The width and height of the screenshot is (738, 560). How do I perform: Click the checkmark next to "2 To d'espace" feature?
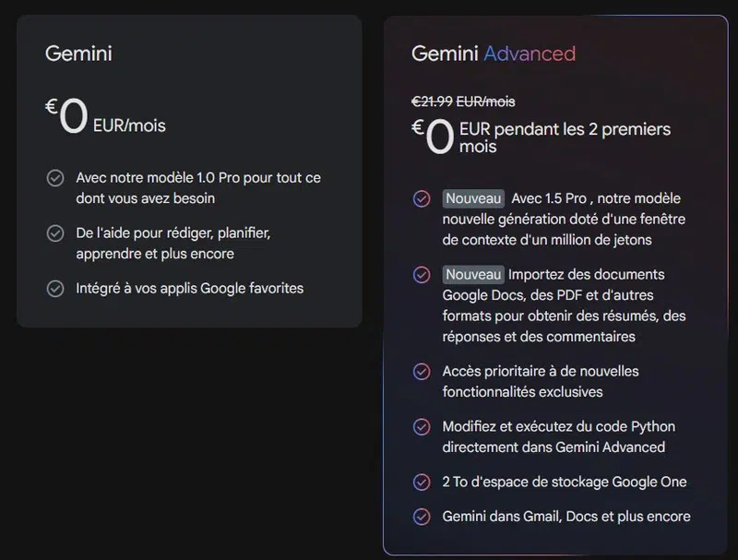[x=422, y=483]
